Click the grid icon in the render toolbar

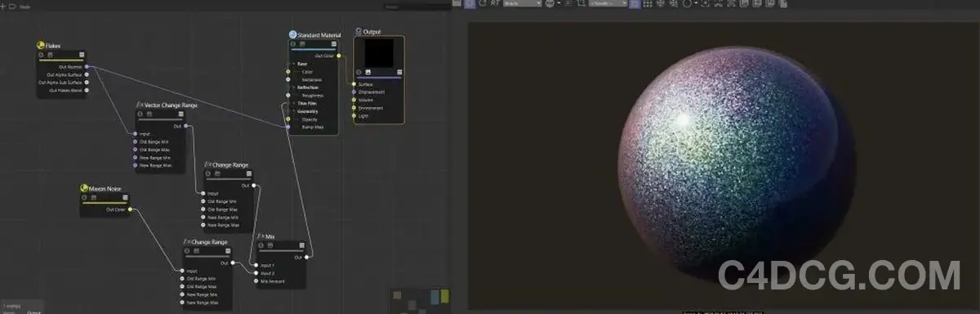coord(648,3)
